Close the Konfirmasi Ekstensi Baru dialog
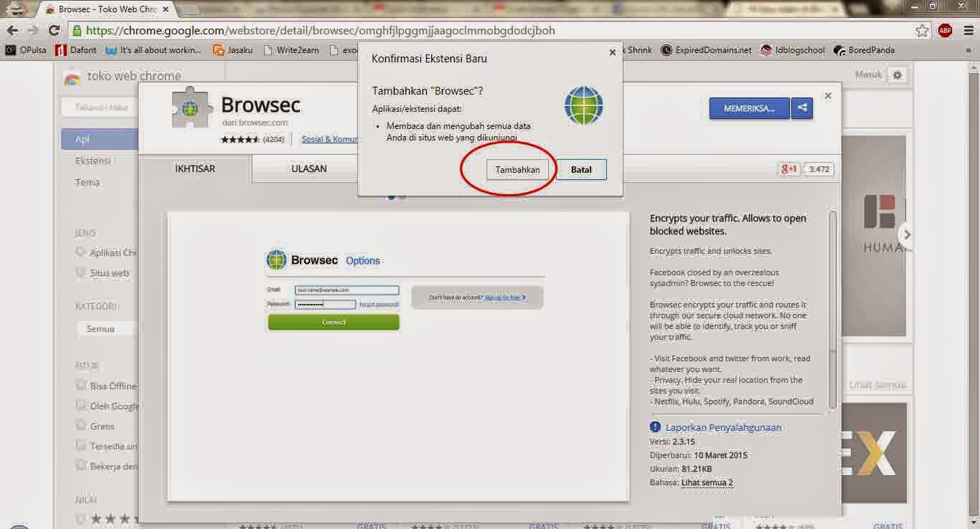The image size is (980, 529). (x=612, y=52)
